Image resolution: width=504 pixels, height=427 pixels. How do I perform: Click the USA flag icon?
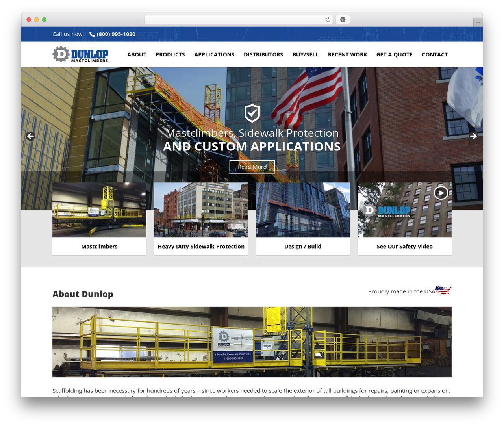443,291
